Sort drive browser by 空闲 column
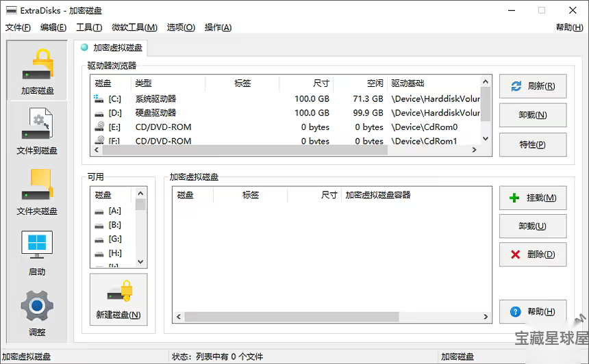Viewport: 589px width, 364px height. click(360, 83)
